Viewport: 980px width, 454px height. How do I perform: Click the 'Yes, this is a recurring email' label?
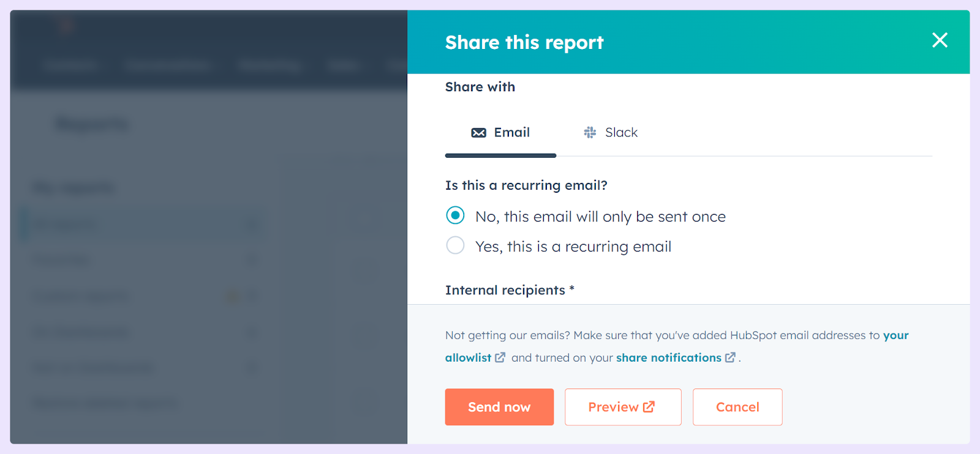coord(573,247)
